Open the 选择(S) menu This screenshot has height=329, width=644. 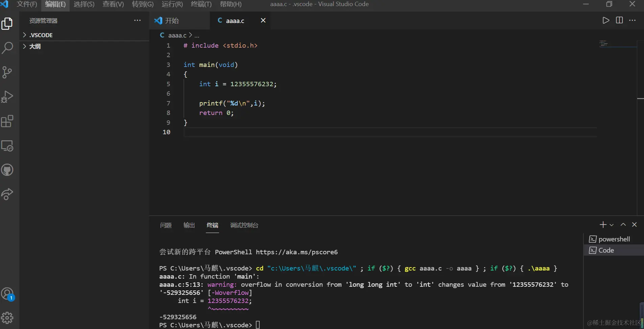(x=84, y=4)
